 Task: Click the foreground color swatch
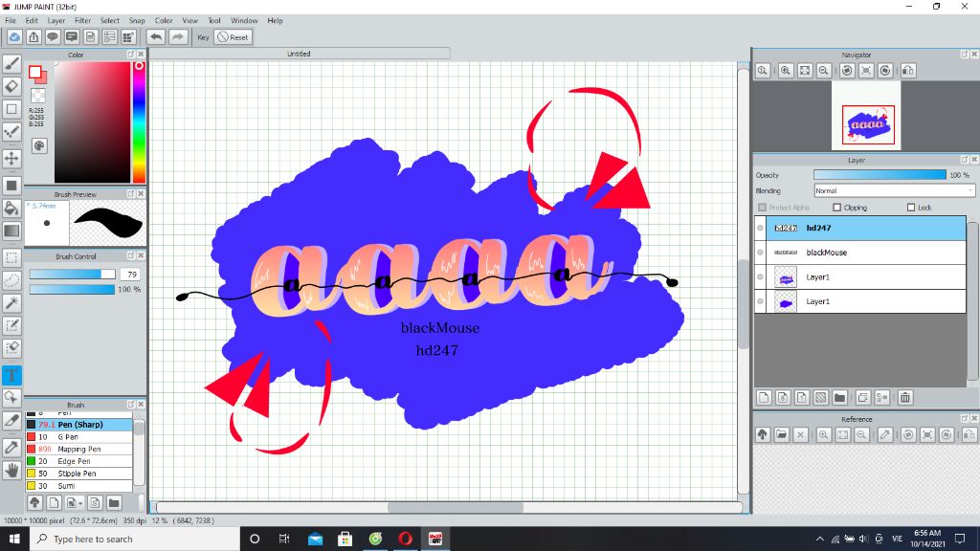pos(35,72)
